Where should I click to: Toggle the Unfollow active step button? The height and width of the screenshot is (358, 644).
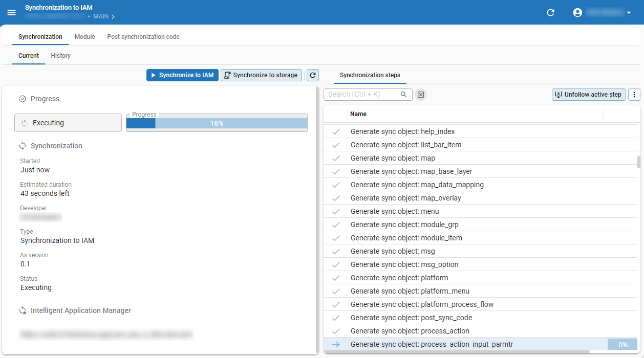589,95
